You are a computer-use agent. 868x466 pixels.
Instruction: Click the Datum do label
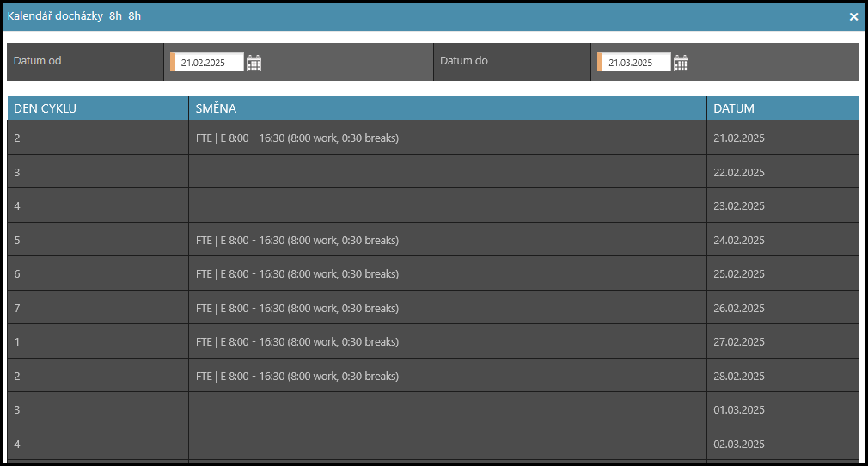[x=464, y=61]
